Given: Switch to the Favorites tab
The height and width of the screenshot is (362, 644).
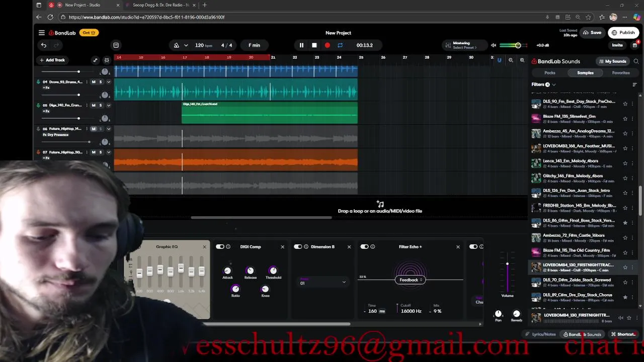Looking at the screenshot, I should [621, 73].
